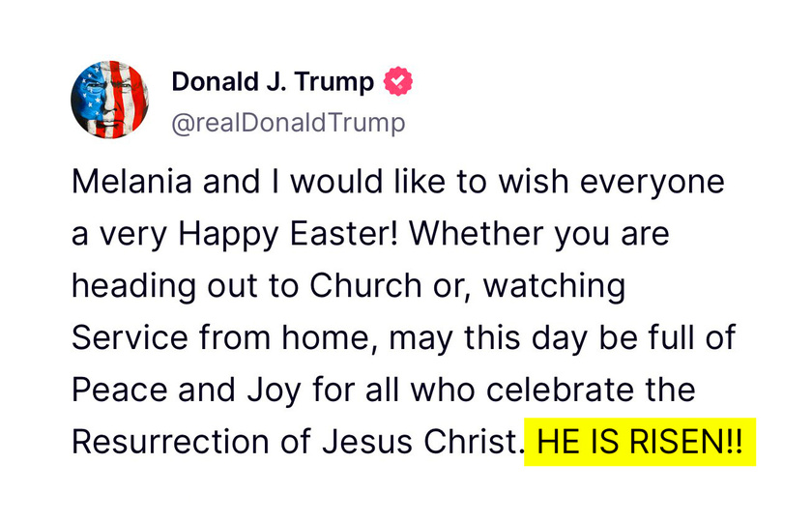Click the words Jesus Christ

point(420,442)
